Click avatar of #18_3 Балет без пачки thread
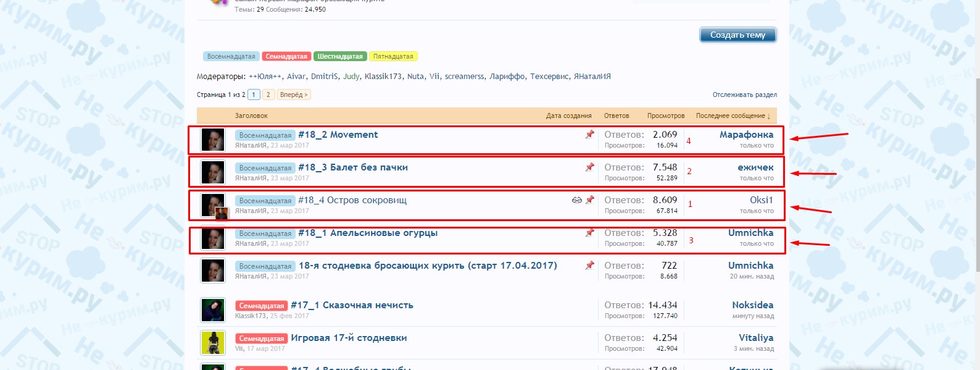This screenshot has height=370, width=980. pyautogui.click(x=213, y=172)
